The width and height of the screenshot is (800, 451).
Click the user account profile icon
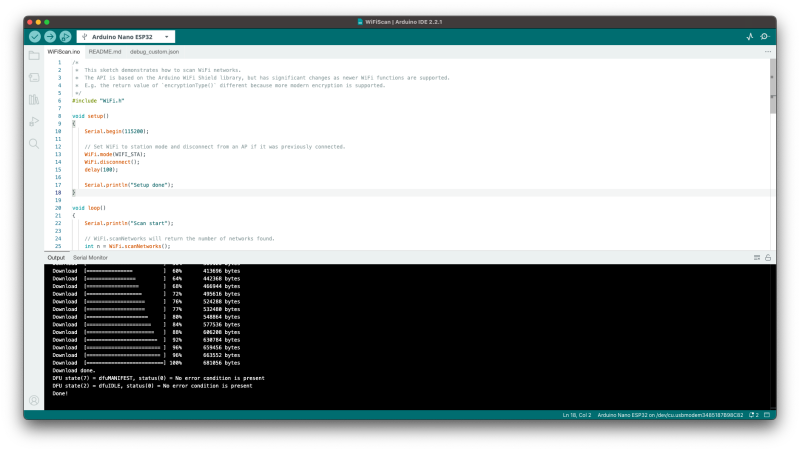(x=34, y=400)
